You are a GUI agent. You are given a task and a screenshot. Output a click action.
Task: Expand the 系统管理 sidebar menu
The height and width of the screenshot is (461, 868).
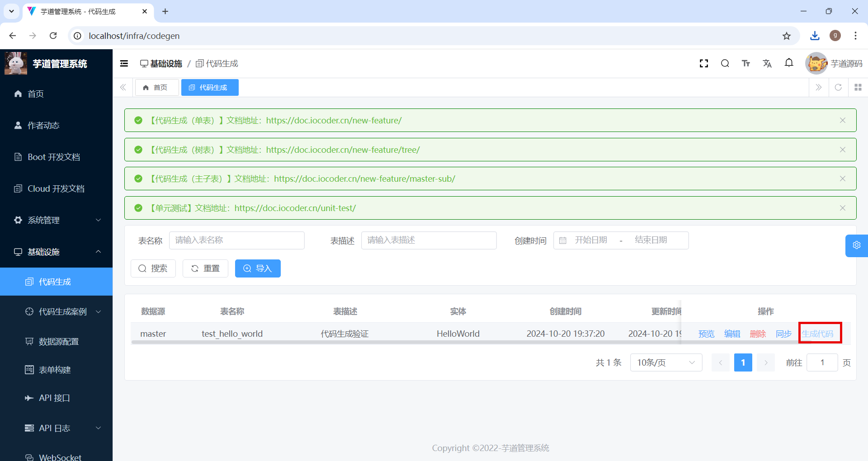(56, 220)
